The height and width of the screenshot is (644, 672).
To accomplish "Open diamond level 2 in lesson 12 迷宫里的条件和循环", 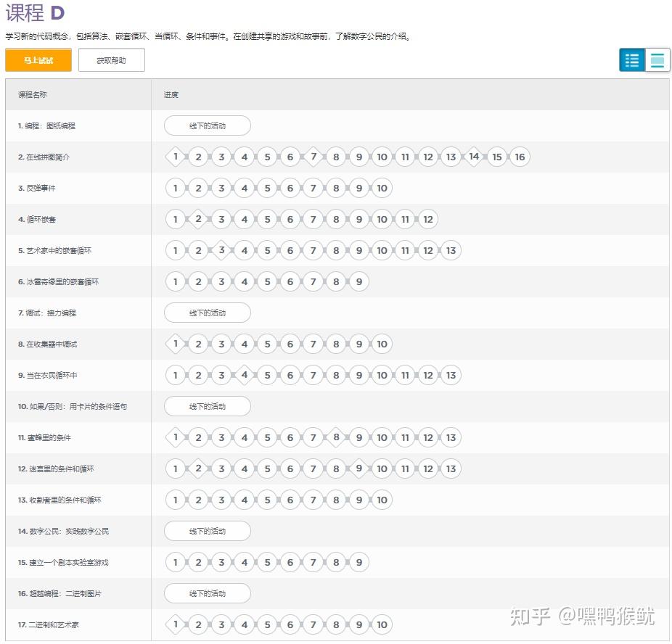I will (x=198, y=468).
